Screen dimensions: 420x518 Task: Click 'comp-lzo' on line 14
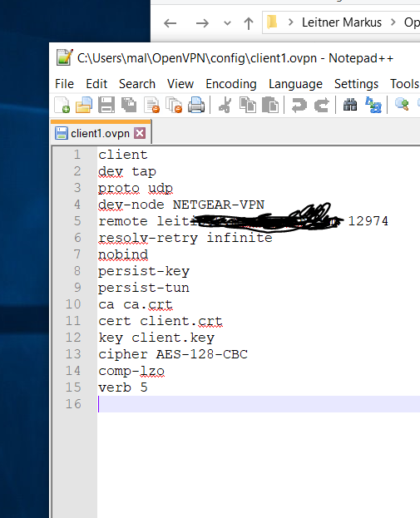[x=131, y=371]
